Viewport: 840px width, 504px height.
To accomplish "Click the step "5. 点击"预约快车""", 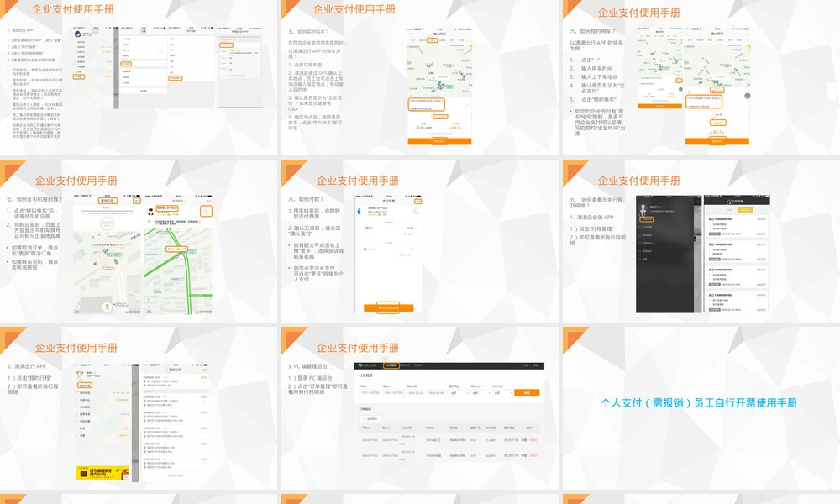I will click(593, 100).
